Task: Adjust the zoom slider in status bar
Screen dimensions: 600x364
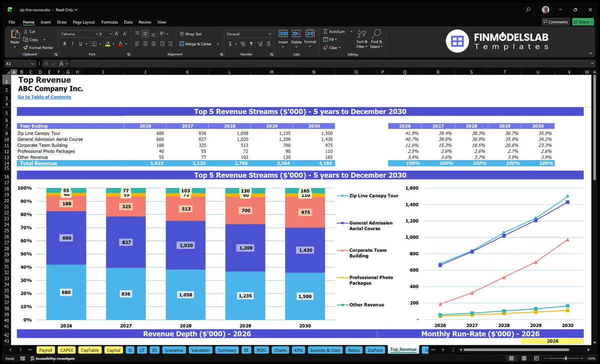Action: tap(566, 359)
